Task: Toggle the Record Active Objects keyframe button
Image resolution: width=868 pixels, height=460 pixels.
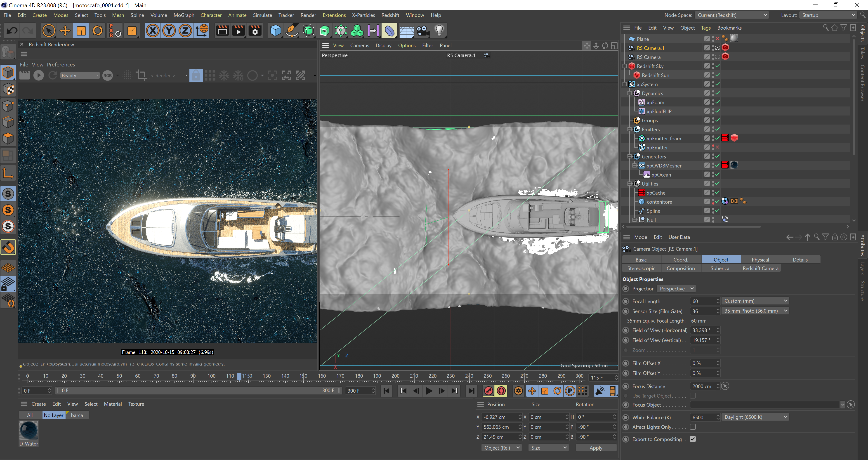Action: click(x=488, y=391)
